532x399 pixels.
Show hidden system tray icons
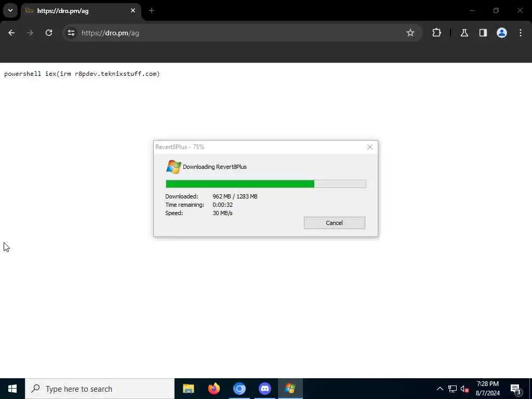(440, 389)
